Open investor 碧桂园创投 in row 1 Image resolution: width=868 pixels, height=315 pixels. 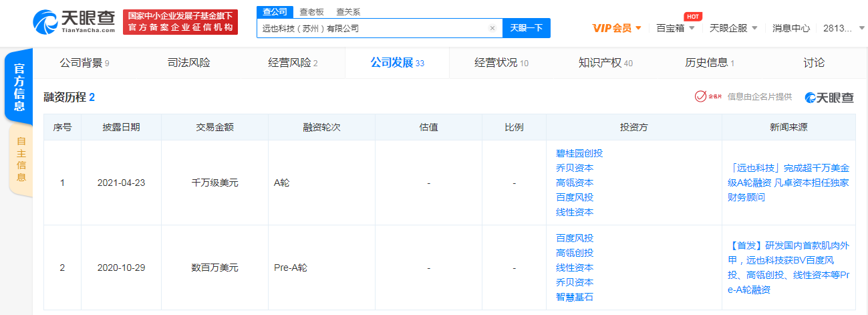point(579,153)
